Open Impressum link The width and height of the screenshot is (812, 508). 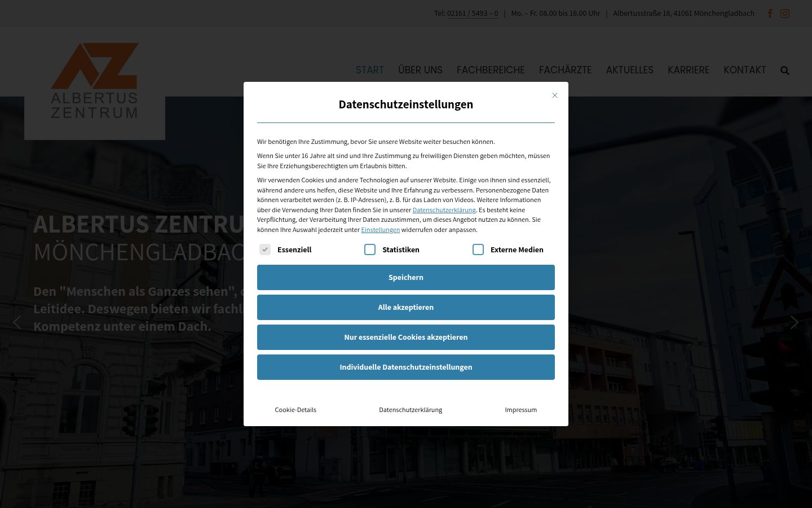(x=521, y=410)
